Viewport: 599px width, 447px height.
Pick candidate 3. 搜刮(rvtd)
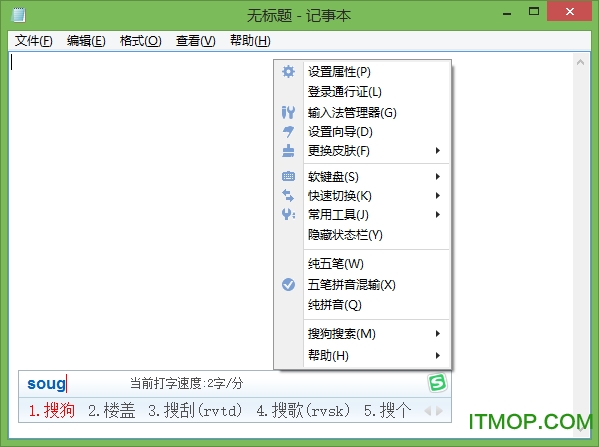coord(195,410)
